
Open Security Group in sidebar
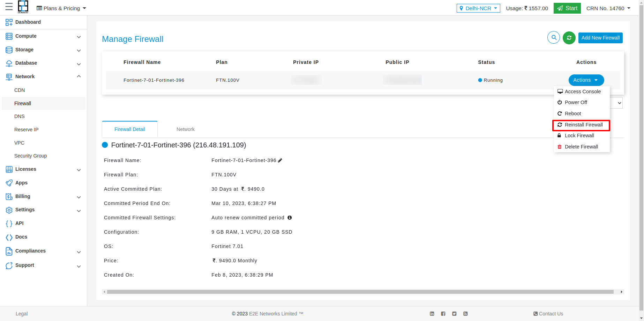(30, 156)
